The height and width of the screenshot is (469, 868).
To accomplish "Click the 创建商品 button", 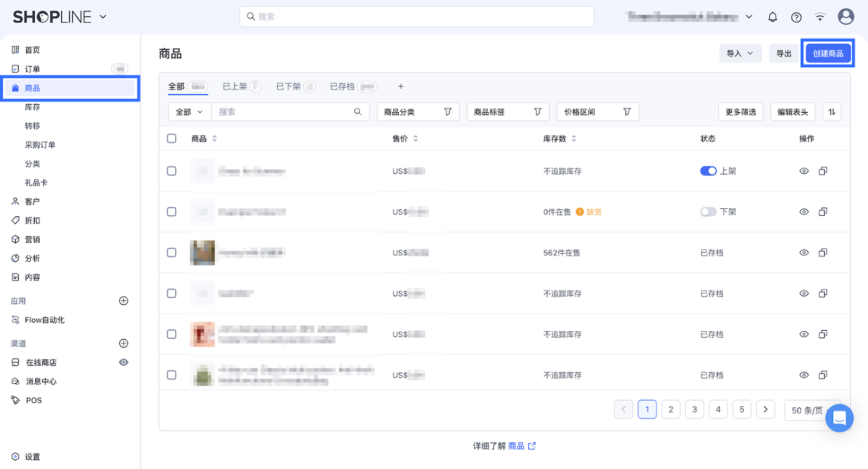I will pos(828,54).
